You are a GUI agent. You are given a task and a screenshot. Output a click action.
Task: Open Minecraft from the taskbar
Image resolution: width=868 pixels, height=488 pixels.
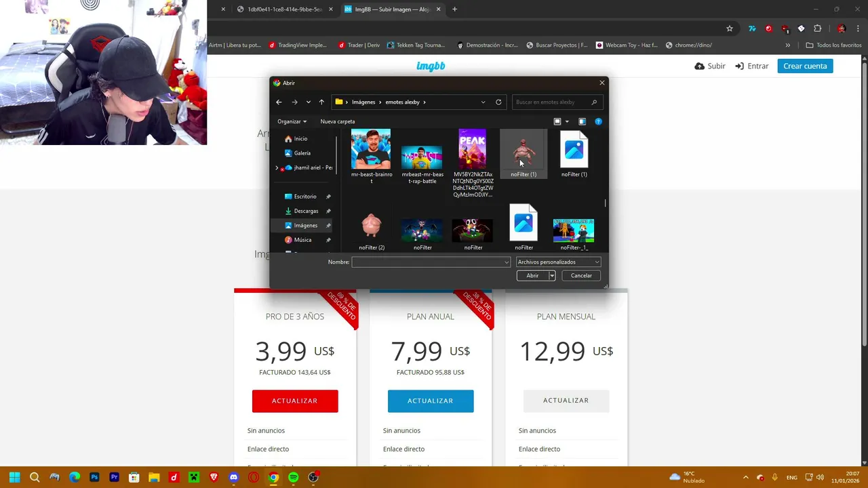coord(193,477)
